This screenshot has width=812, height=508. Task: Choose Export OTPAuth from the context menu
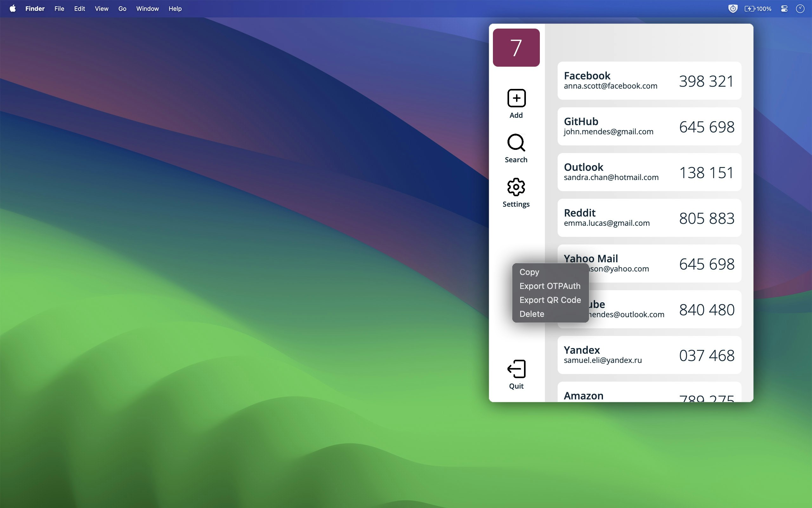point(550,286)
